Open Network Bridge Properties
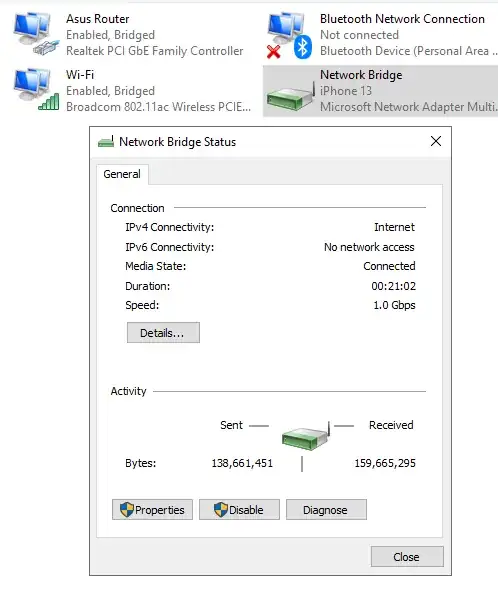Screen dimensions: 498x599 pyautogui.click(x=152, y=510)
